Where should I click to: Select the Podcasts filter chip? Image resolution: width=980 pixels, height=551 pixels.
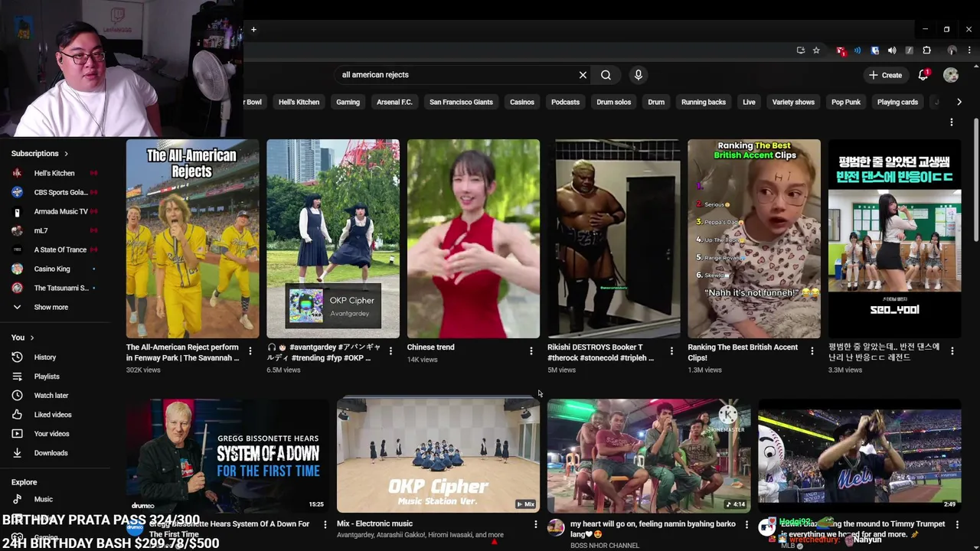click(566, 102)
